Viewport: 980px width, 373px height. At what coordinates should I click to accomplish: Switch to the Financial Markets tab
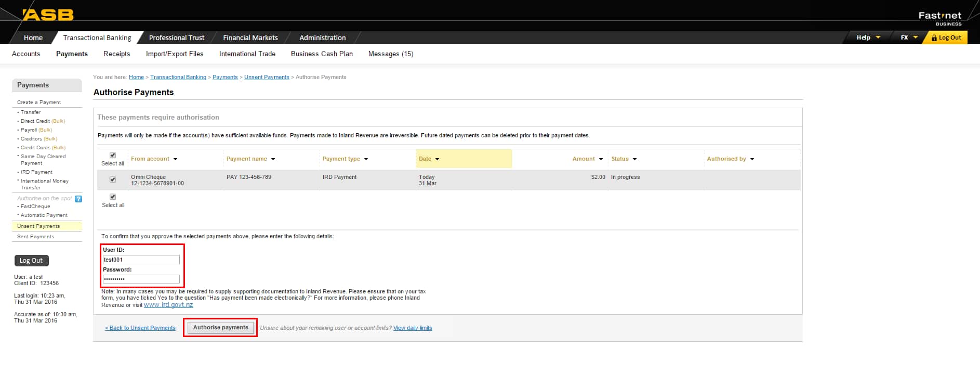tap(250, 37)
